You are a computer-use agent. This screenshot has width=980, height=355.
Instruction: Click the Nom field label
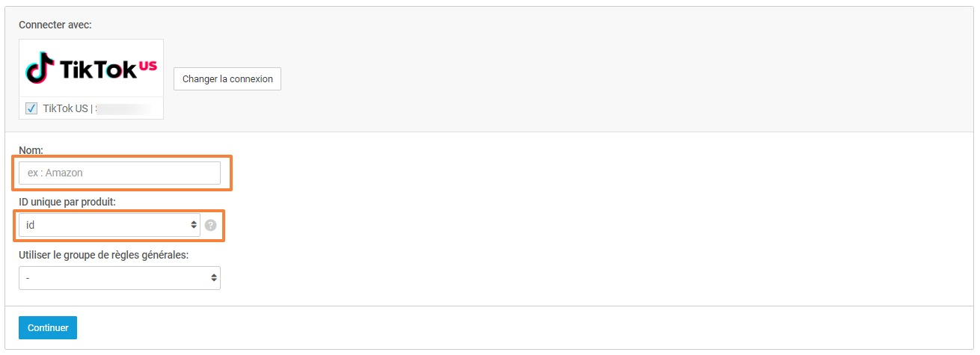point(31,149)
